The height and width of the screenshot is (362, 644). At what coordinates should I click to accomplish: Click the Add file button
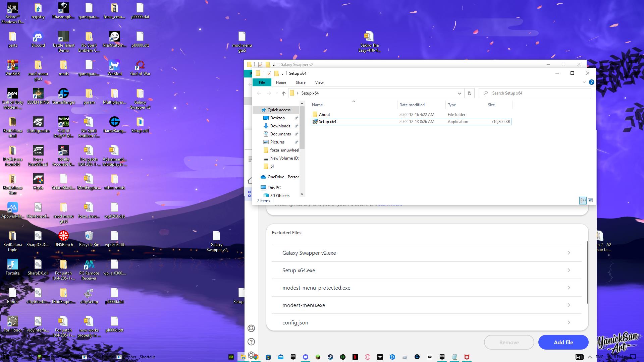563,342
